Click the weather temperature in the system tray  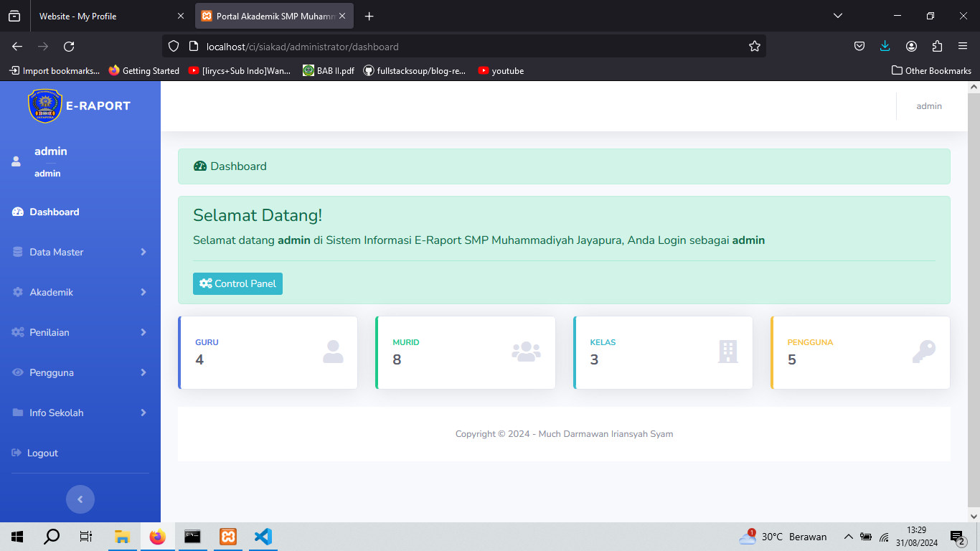pyautogui.click(x=774, y=536)
